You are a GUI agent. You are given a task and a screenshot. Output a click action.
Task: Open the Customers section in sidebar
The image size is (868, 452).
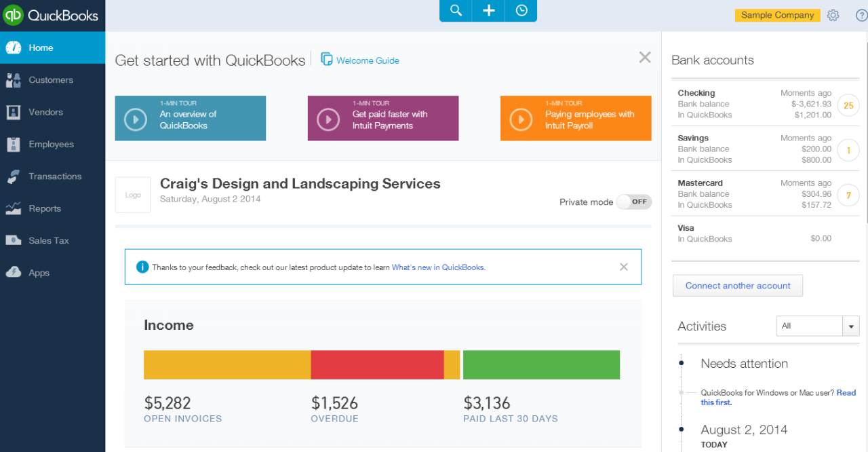[x=51, y=80]
